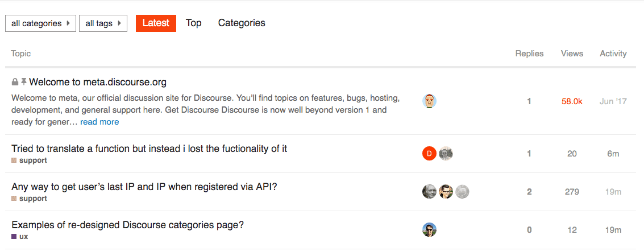Click poster avatar on categories page topic
Viewport: 644px width, 251px height.
429,229
